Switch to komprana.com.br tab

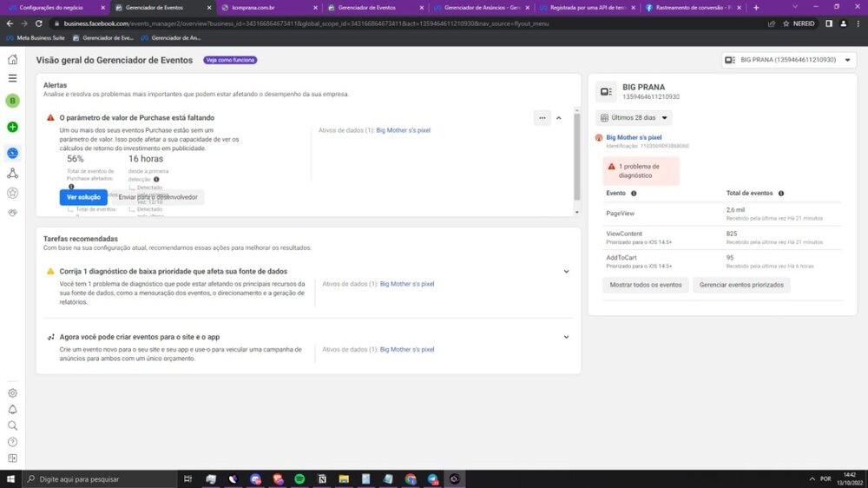269,8
